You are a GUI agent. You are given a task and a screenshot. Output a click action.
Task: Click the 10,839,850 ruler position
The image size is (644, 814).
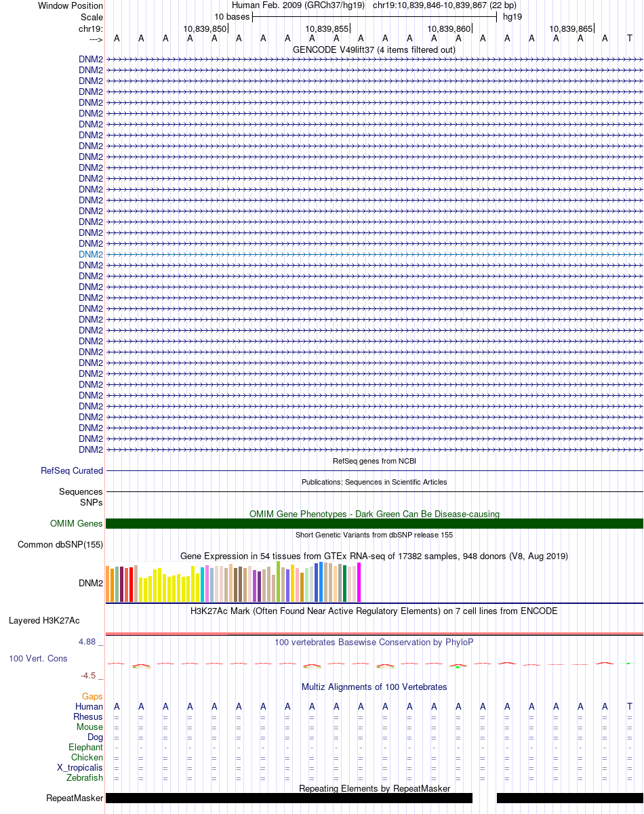(x=205, y=28)
